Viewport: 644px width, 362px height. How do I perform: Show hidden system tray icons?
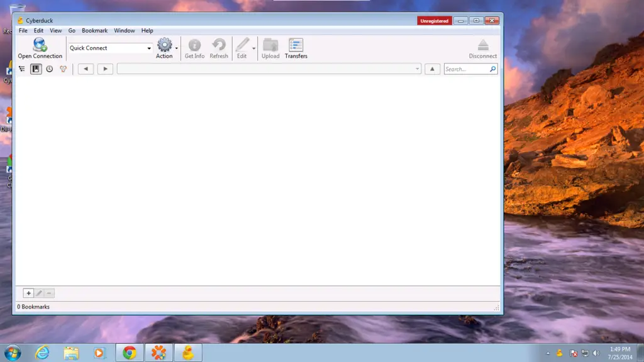point(548,353)
